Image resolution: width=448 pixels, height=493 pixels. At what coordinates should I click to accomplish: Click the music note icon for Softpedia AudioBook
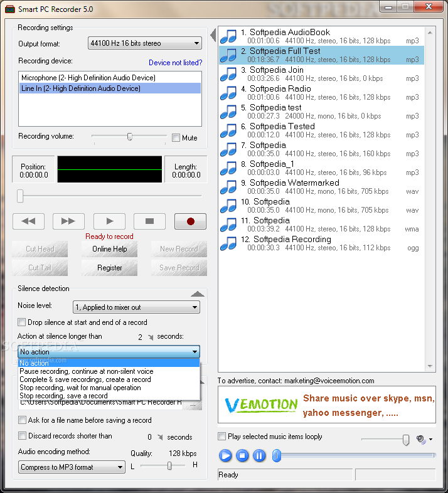click(228, 36)
